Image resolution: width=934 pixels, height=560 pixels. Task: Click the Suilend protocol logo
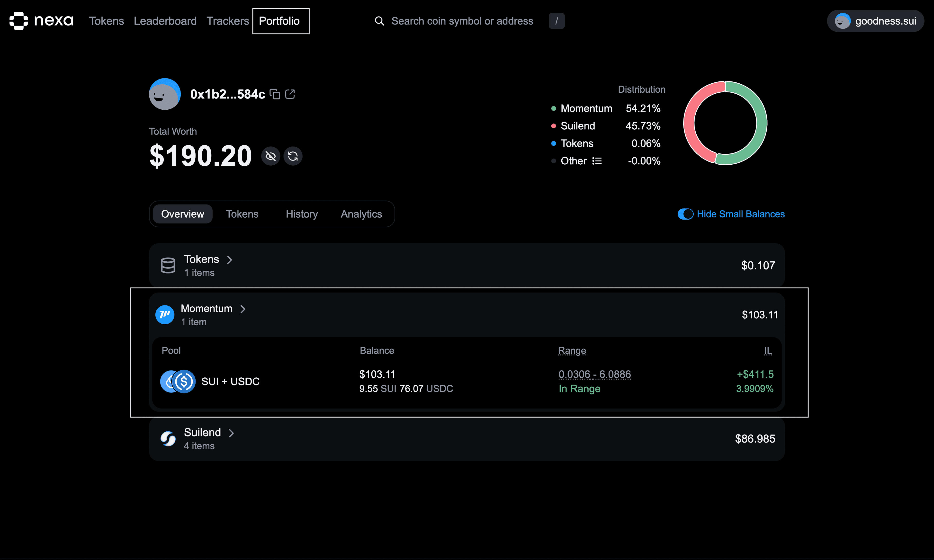point(168,438)
